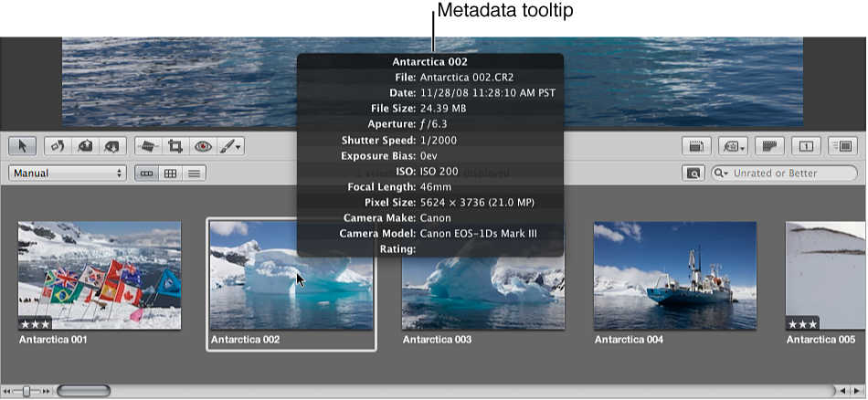The width and height of the screenshot is (868, 400).
Task: Choose the Stamp tool
Action: (111, 145)
